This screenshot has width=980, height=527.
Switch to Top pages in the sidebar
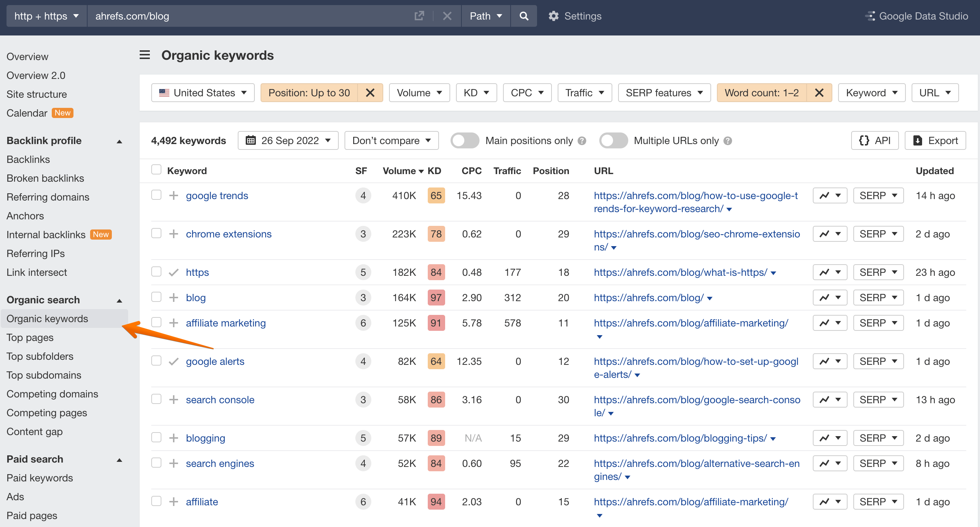click(30, 337)
